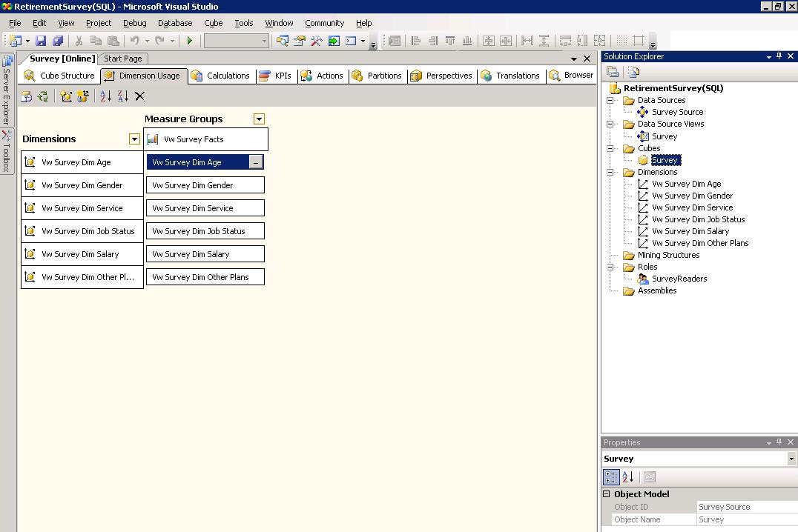Open the Dimension Usage tab
The image size is (798, 532).
coord(142,75)
